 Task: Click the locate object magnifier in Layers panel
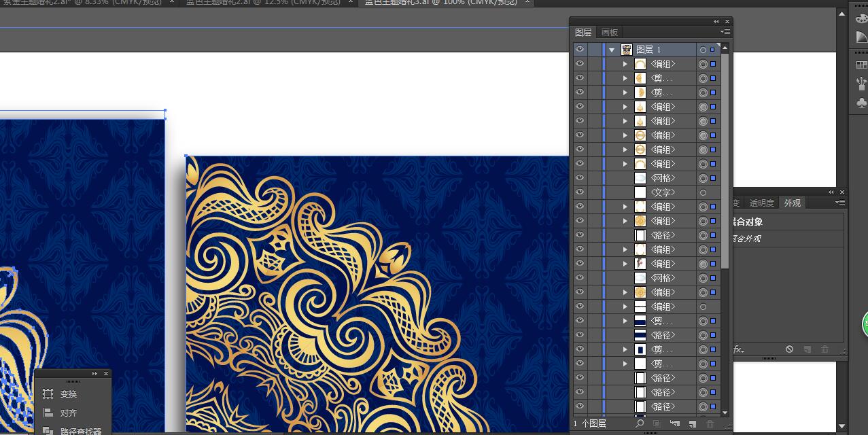[640, 423]
